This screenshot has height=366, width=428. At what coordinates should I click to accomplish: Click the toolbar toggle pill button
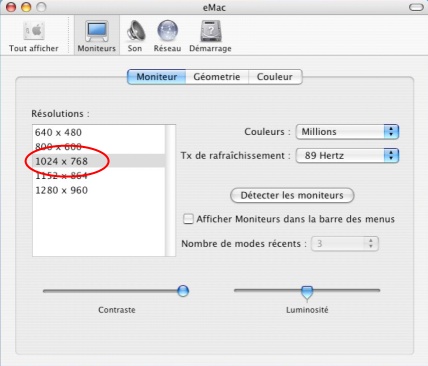[416, 7]
